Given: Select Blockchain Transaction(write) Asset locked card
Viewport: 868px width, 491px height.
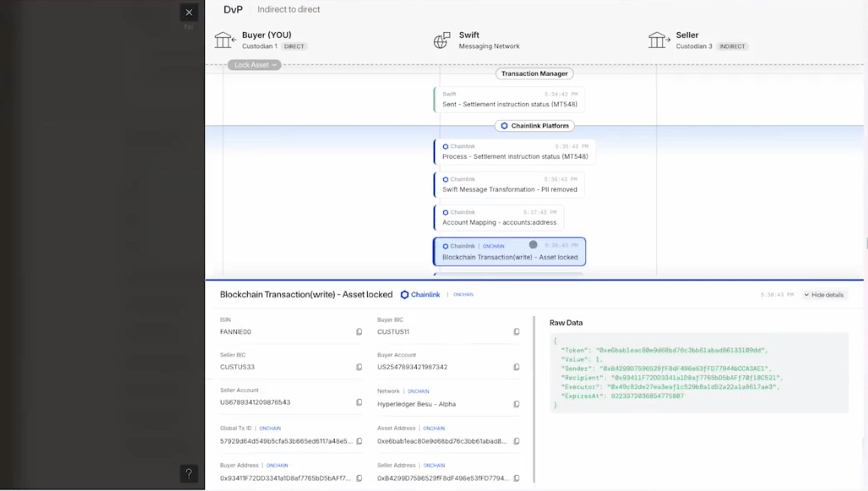Looking at the screenshot, I should pyautogui.click(x=509, y=252).
